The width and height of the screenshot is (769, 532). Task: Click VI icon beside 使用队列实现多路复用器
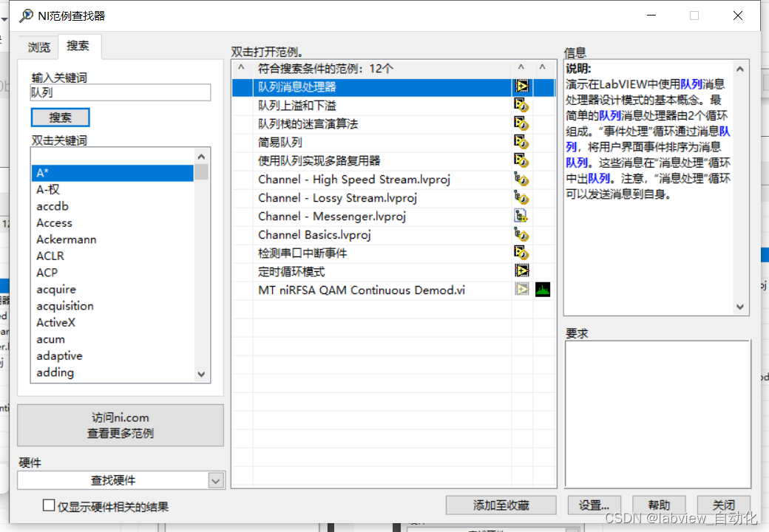point(521,160)
